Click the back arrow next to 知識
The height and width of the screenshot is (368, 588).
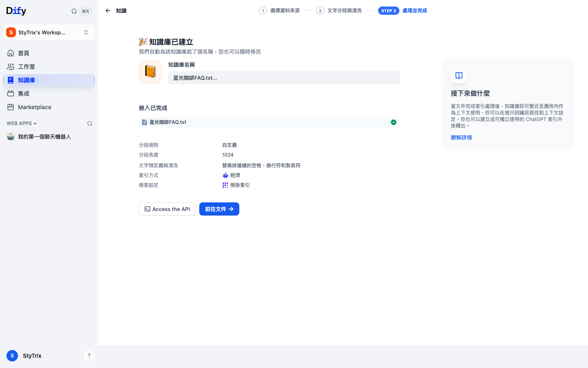pos(108,11)
